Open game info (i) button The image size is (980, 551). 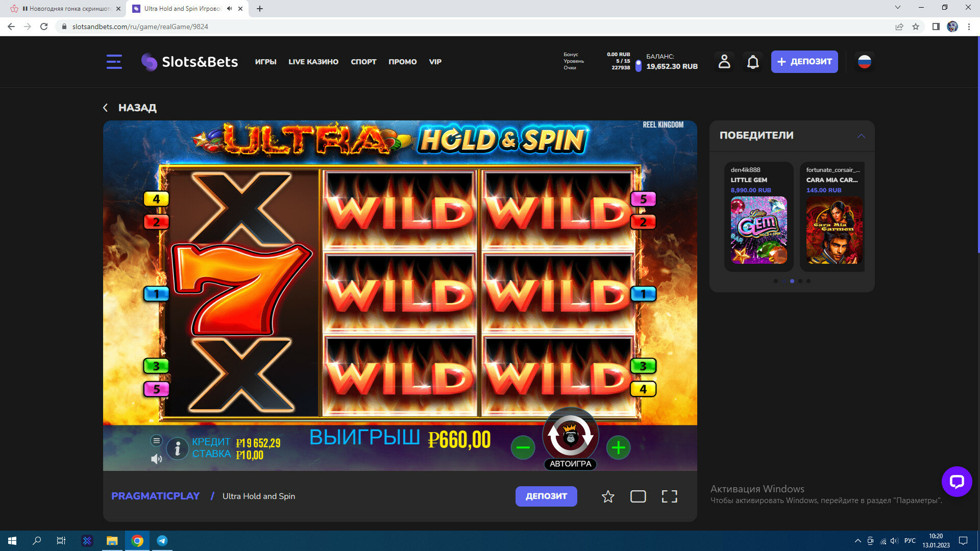(178, 448)
